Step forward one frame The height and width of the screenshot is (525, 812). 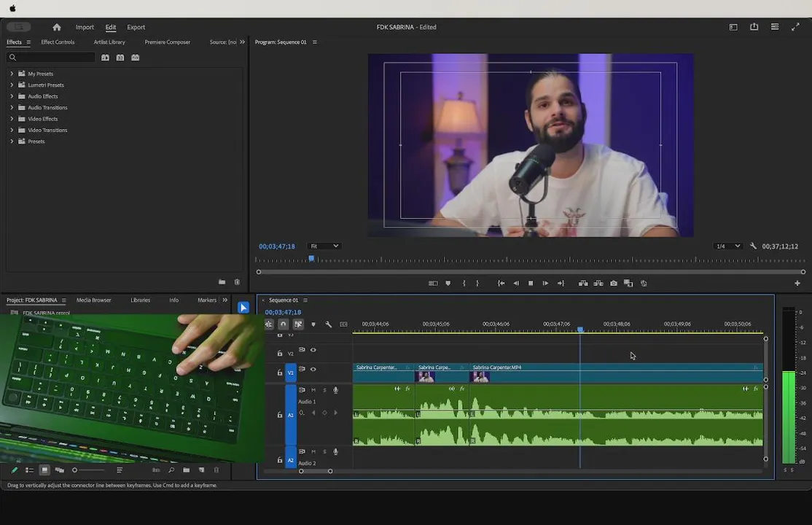pos(545,284)
